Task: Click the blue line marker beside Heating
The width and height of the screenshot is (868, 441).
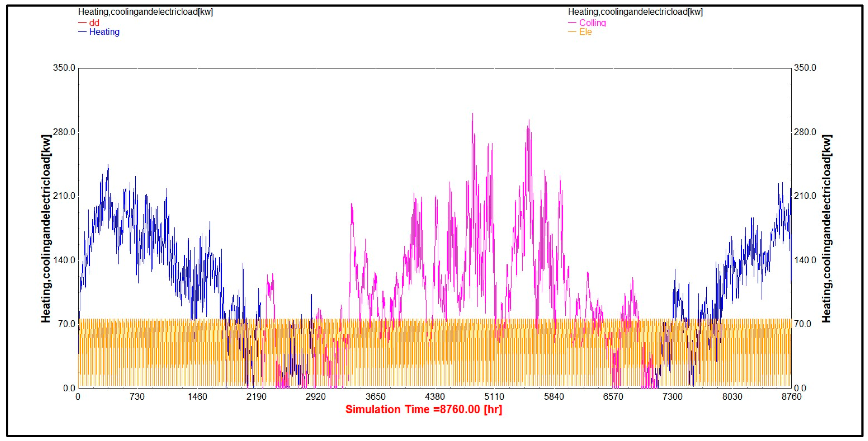Action: [x=82, y=32]
